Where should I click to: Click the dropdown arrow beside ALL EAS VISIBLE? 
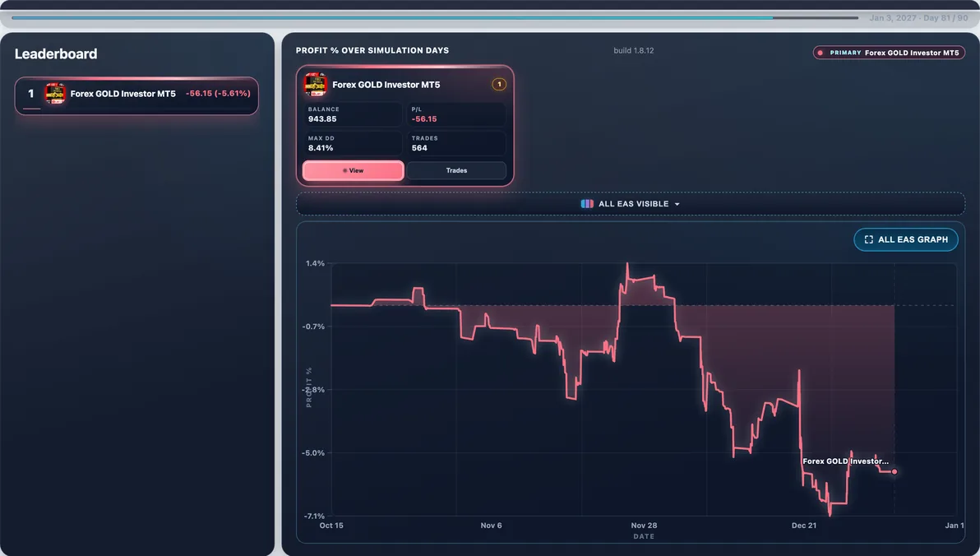677,204
